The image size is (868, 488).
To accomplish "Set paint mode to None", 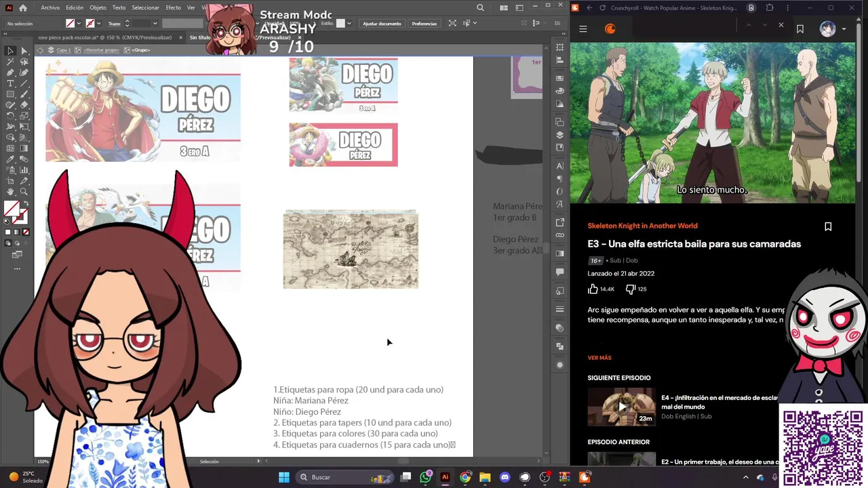I will pos(26,232).
